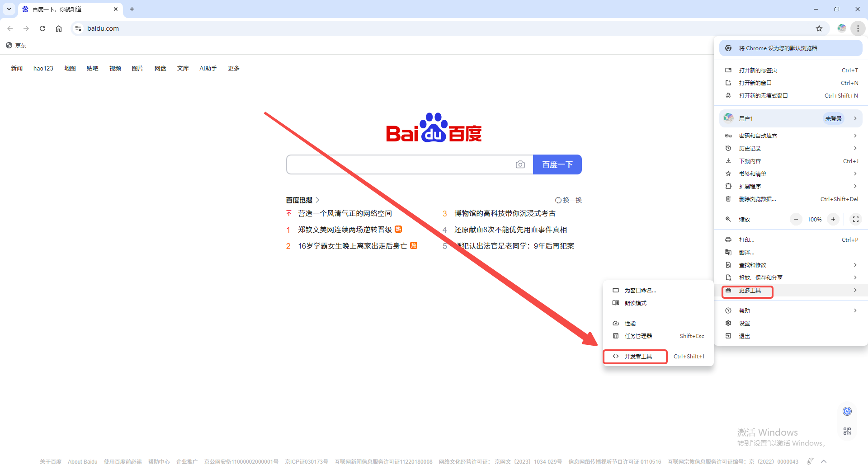The image size is (868, 470).
Task: Select 打开新的无痕式窗口 menu item
Action: click(x=791, y=95)
